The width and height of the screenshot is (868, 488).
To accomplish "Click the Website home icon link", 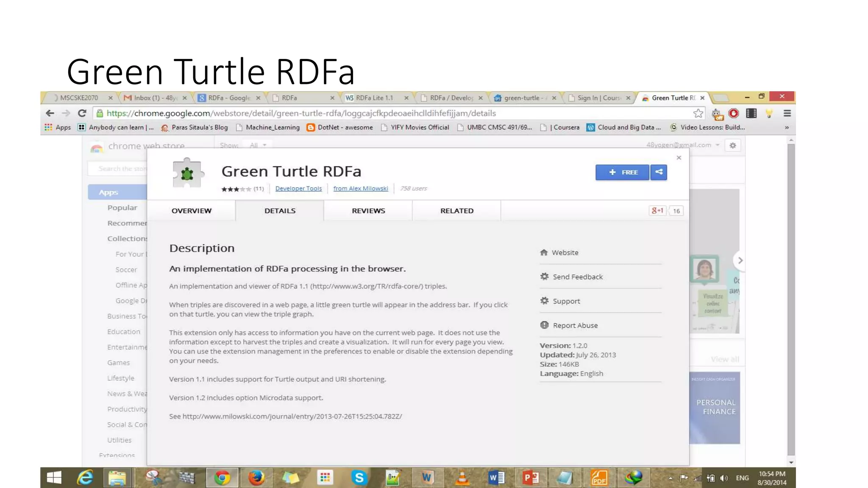I will pyautogui.click(x=559, y=252).
